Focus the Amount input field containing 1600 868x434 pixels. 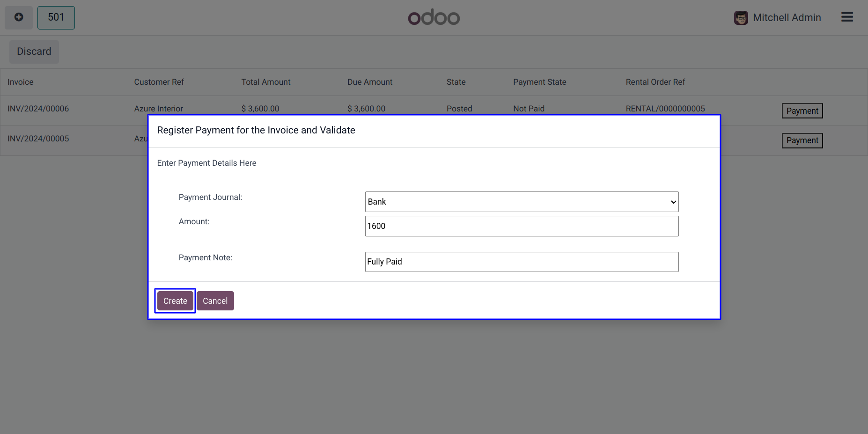[x=522, y=226]
